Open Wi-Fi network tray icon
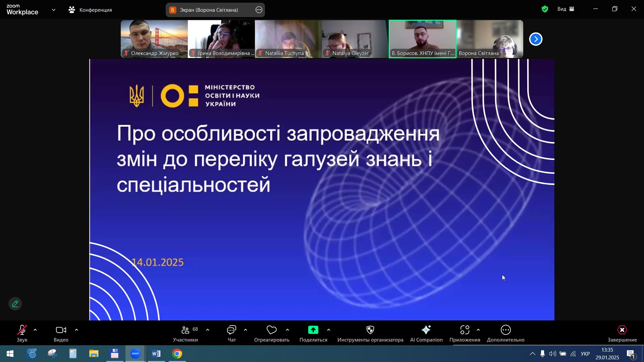 point(573,354)
